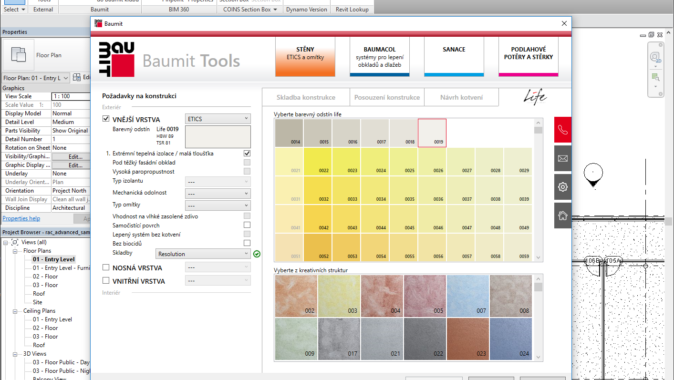674x380 pixels.
Task: Open the Typ omítky dropdown
Action: point(218,205)
